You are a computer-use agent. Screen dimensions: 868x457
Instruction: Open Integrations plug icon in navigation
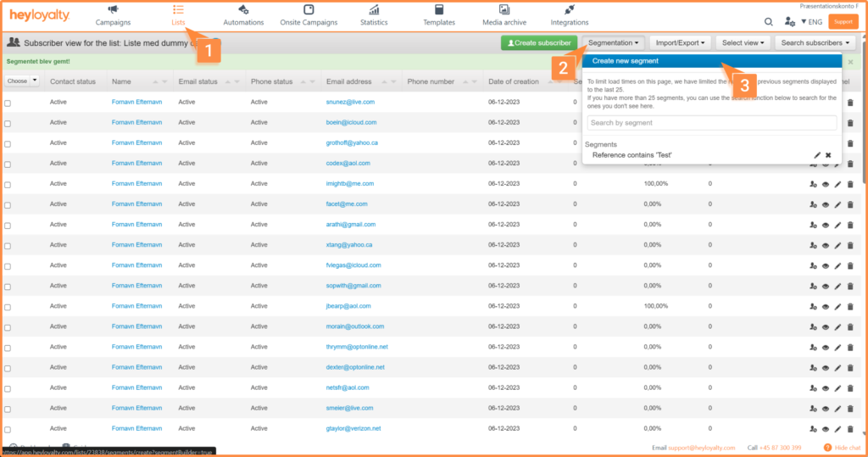(569, 9)
